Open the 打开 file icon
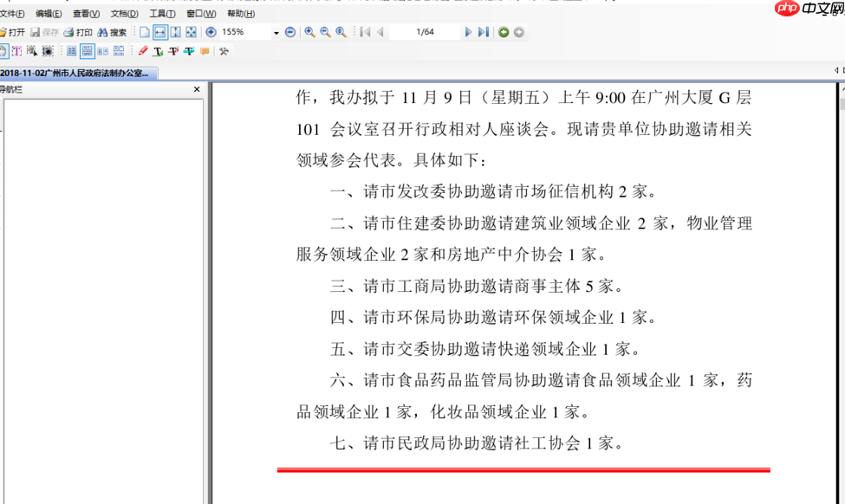 (x=13, y=31)
